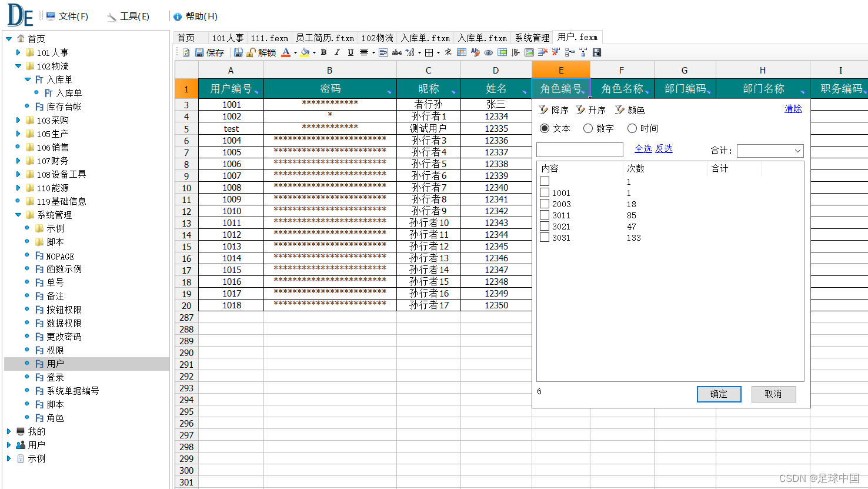868x489 pixels.
Task: Open the 工具(E) menu
Action: click(128, 16)
